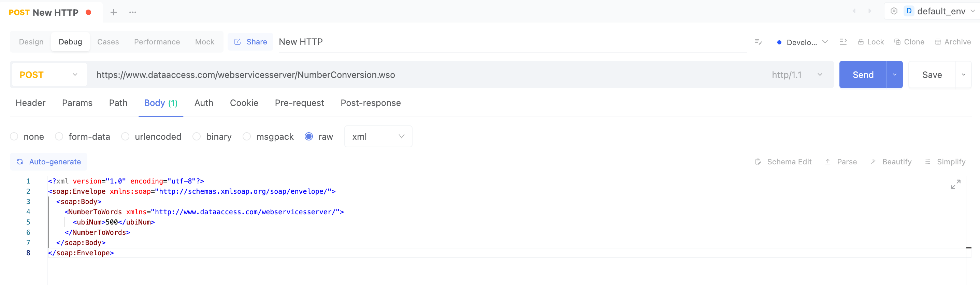Select the msgpack body type
The width and height of the screenshot is (980, 285).
tap(247, 136)
